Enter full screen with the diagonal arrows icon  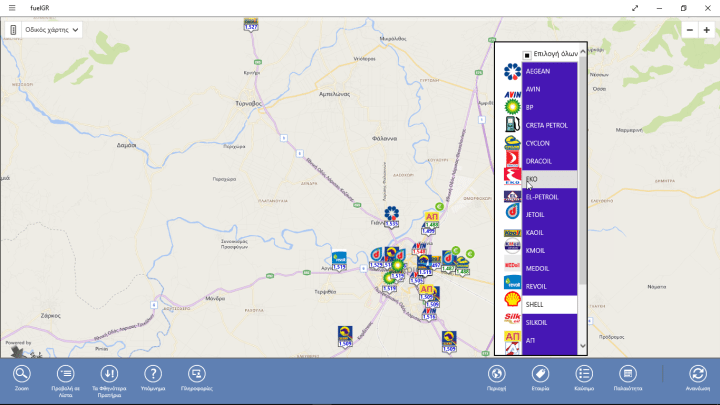(635, 8)
